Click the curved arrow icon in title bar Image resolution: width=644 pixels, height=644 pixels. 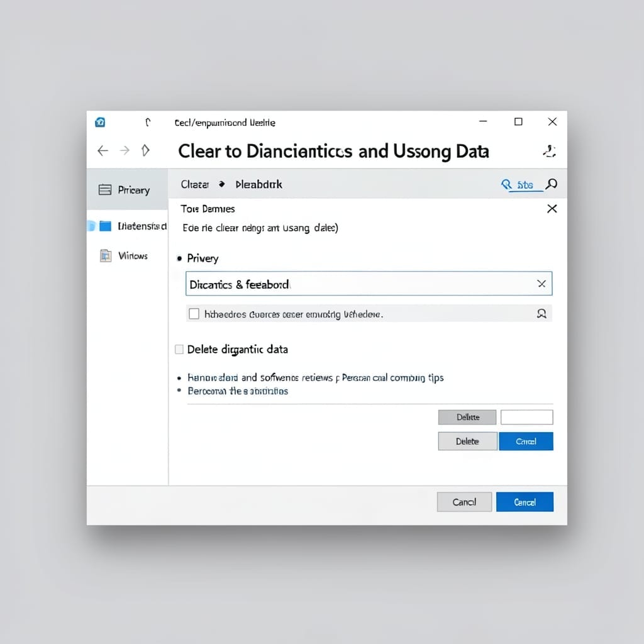point(148,122)
